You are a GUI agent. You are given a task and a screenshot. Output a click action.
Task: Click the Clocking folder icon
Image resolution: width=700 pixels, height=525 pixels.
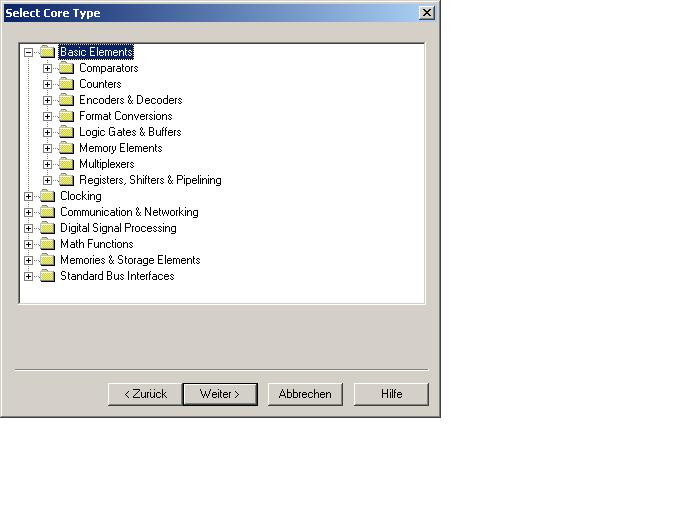[47, 196]
